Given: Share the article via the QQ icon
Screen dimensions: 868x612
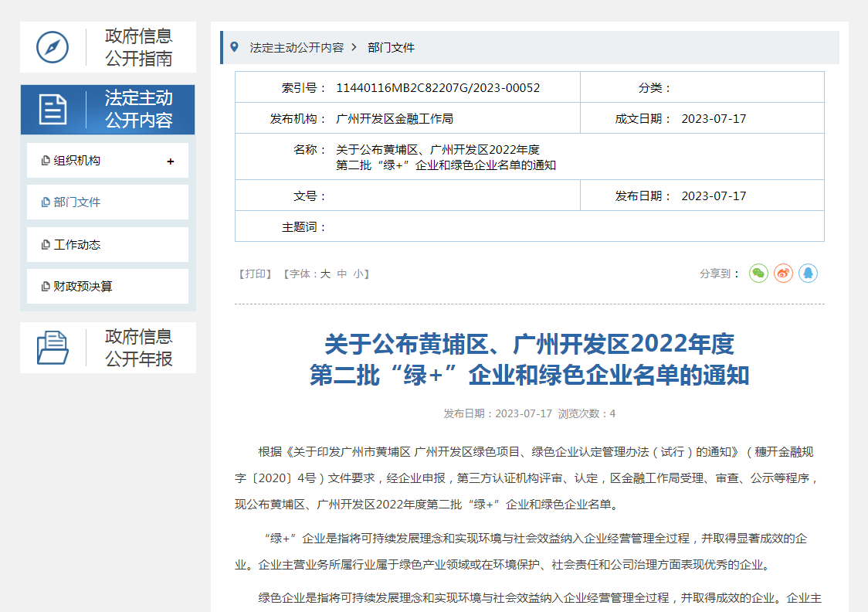Looking at the screenshot, I should [808, 274].
